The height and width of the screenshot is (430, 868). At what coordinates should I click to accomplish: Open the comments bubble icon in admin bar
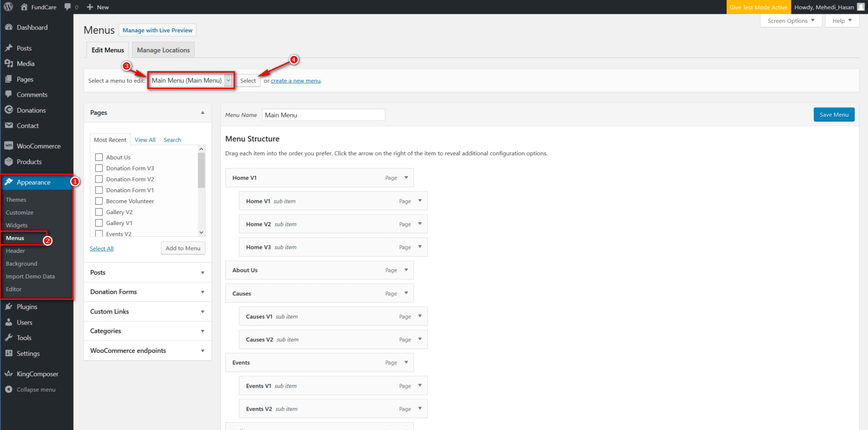(68, 7)
